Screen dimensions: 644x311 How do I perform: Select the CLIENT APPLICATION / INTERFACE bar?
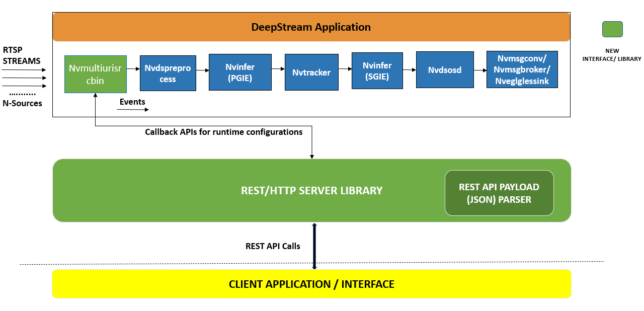[x=311, y=284]
